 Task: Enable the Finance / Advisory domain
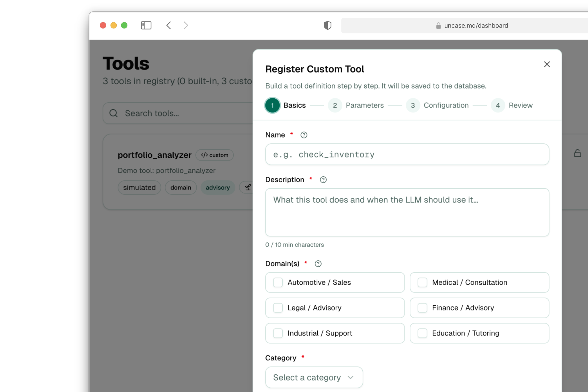422,308
